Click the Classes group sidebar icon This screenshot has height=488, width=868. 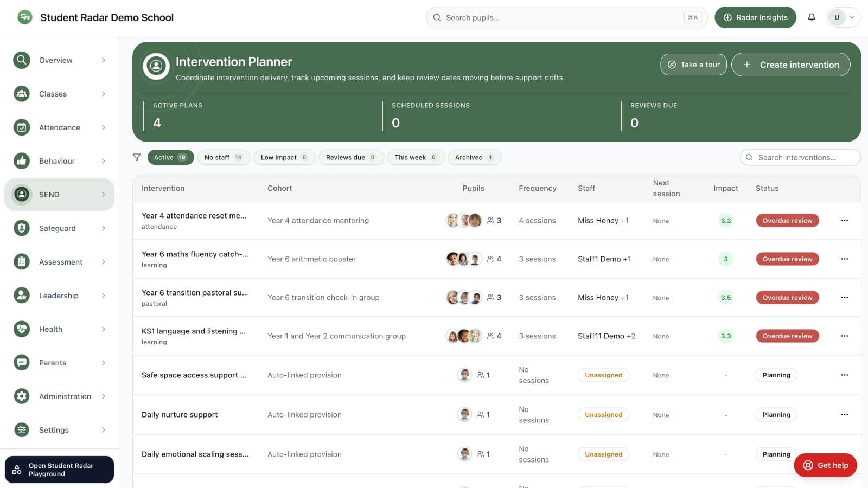point(22,94)
